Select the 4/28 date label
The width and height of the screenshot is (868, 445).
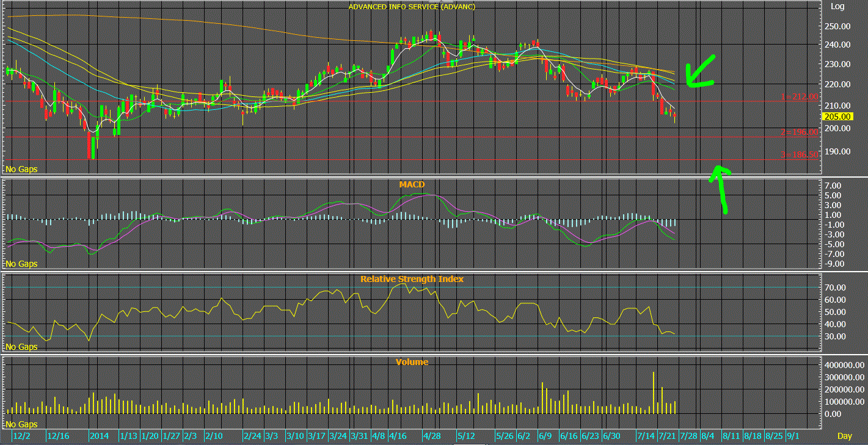[432, 436]
